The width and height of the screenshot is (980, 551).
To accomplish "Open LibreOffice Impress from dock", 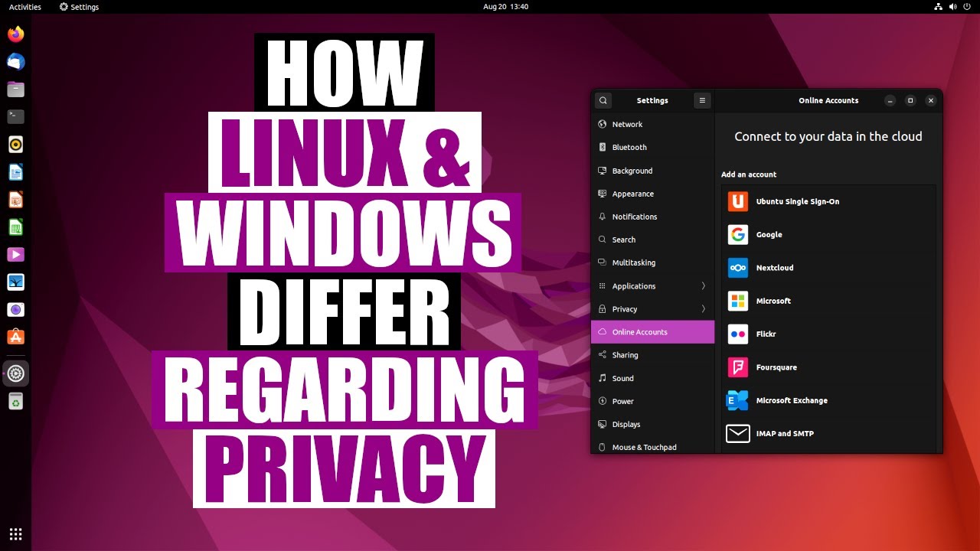I will tap(15, 200).
